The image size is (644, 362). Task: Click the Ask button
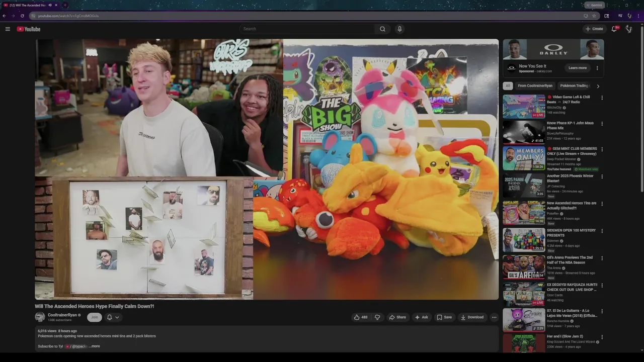pos(422,317)
